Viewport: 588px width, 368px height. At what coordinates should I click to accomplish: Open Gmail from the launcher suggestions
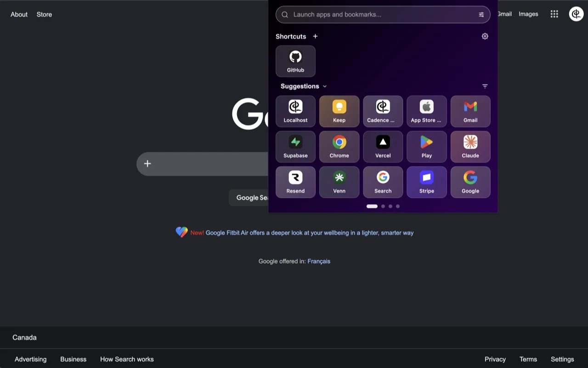(x=470, y=111)
